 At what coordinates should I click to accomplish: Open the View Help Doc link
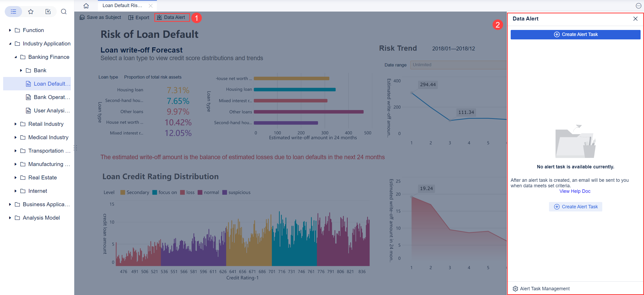tap(575, 191)
